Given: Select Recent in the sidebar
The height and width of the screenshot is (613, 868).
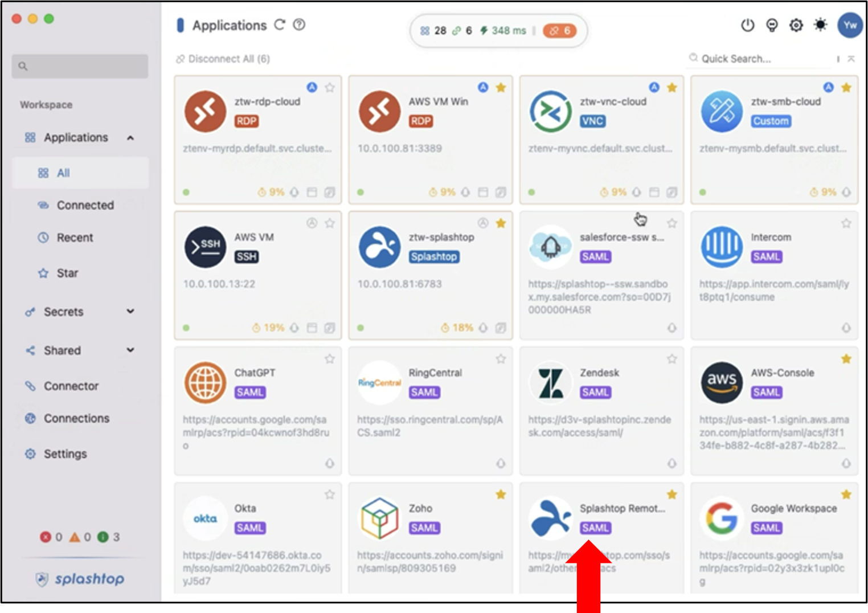Looking at the screenshot, I should [x=75, y=238].
